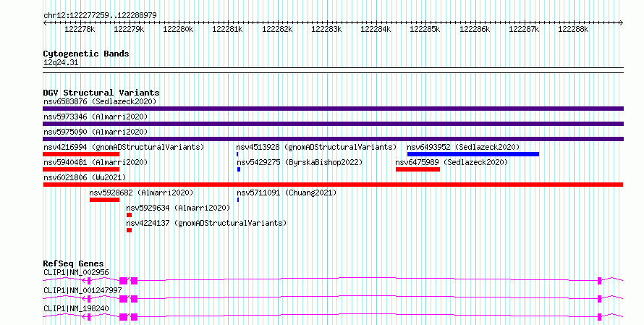The image size is (644, 325).
Task: Open transcript label CLIP1|NM_001247997
Action: pos(82,290)
